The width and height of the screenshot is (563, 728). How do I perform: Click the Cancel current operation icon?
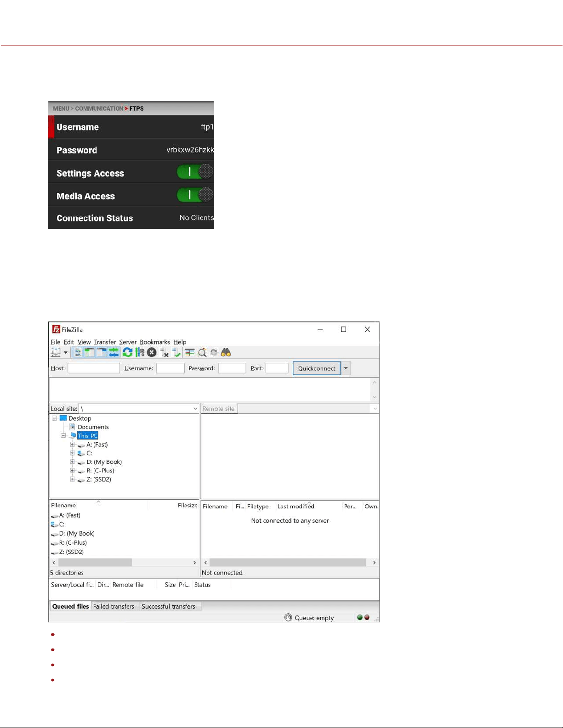tap(152, 352)
